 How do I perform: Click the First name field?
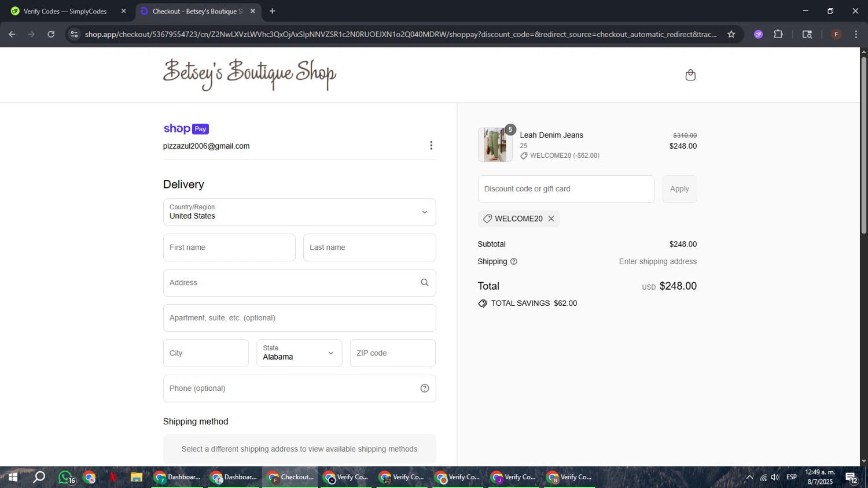point(229,247)
